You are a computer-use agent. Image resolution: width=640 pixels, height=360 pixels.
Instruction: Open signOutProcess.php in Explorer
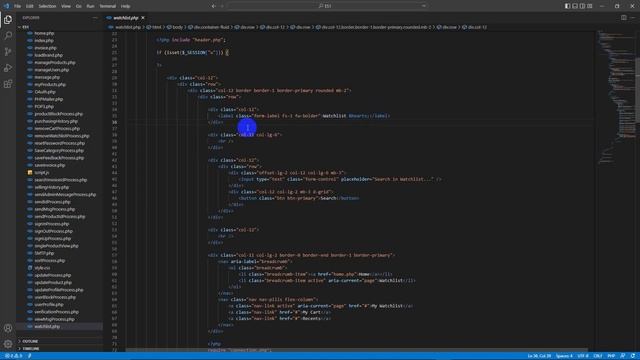pyautogui.click(x=53, y=231)
